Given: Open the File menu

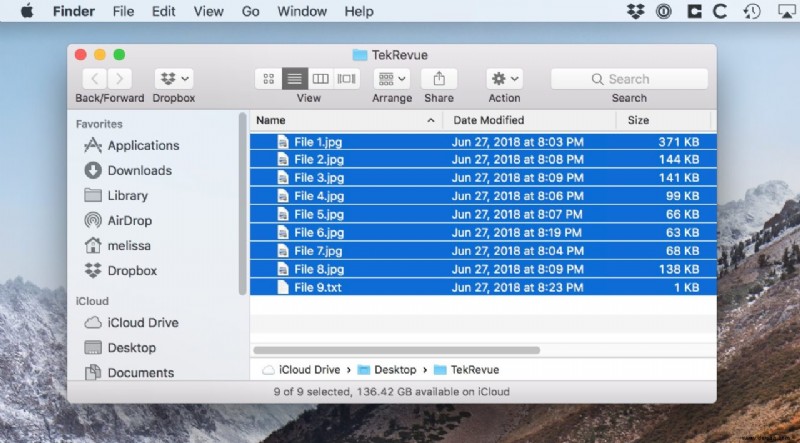Looking at the screenshot, I should [123, 11].
